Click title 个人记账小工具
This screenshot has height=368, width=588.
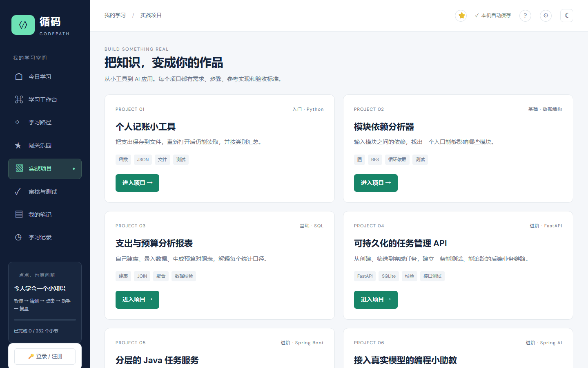click(x=146, y=127)
